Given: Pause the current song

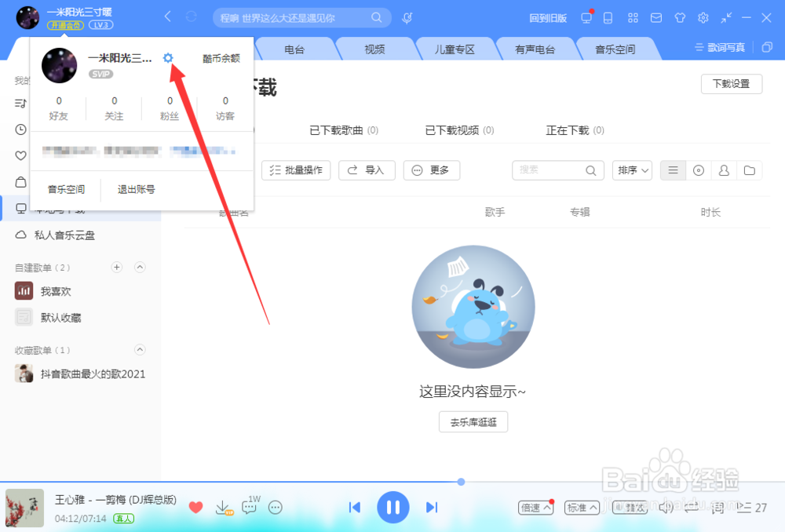Looking at the screenshot, I should (393, 508).
